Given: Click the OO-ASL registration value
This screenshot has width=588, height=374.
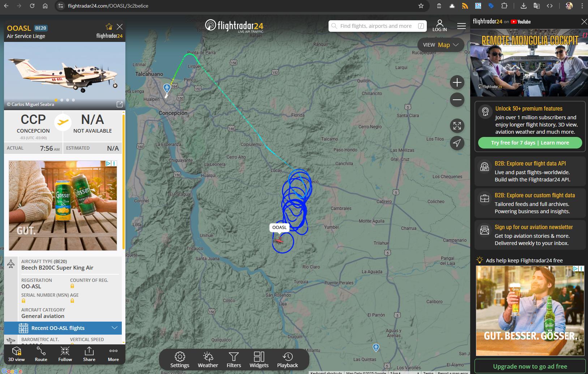Looking at the screenshot, I should 31,286.
